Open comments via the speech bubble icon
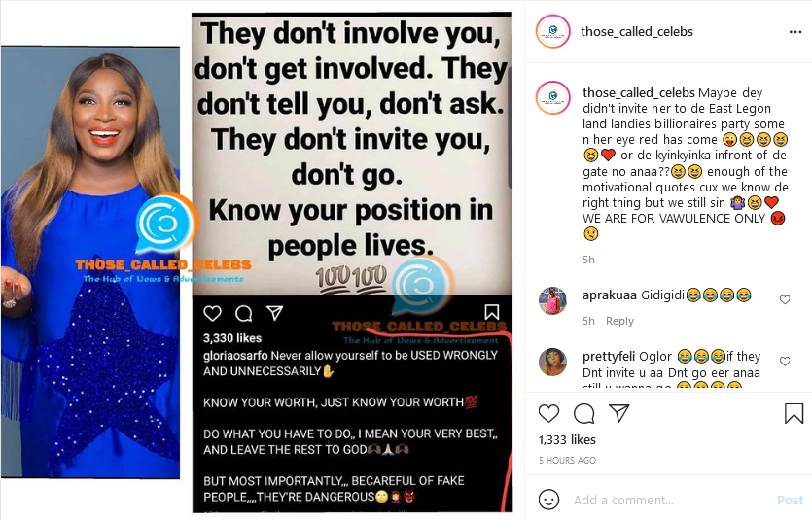The height and width of the screenshot is (520, 812). 584,413
